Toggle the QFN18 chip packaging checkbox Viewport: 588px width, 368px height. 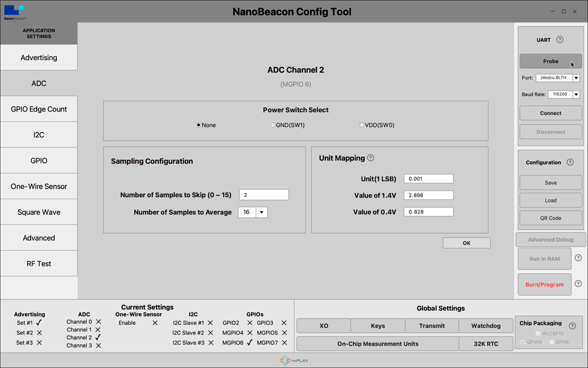coord(523,342)
